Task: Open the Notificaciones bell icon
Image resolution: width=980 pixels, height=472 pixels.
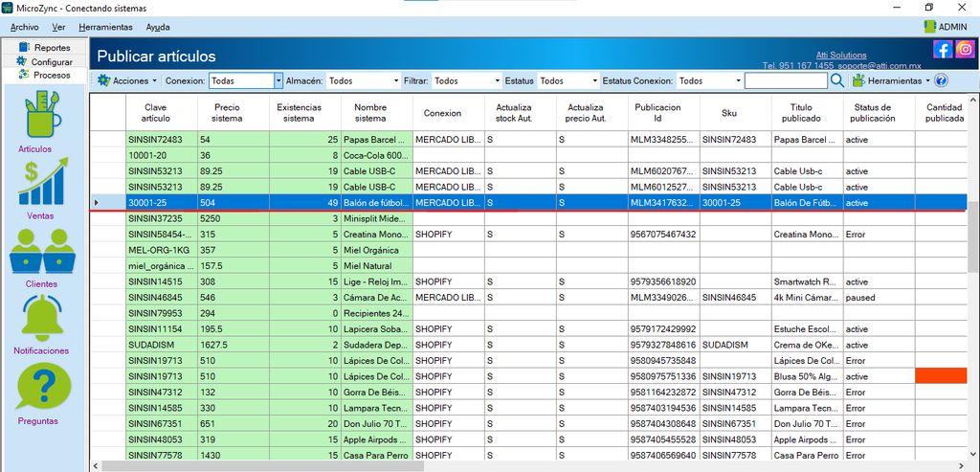Action: tap(43, 317)
